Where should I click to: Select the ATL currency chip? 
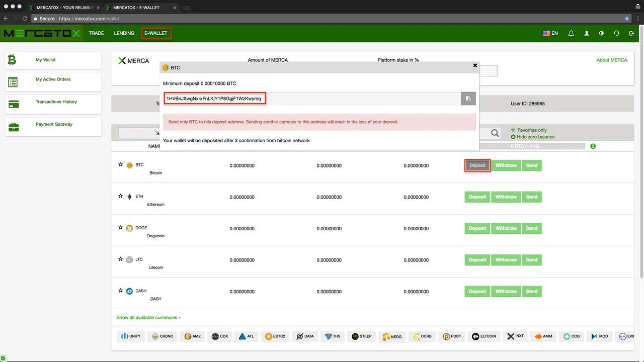click(247, 336)
